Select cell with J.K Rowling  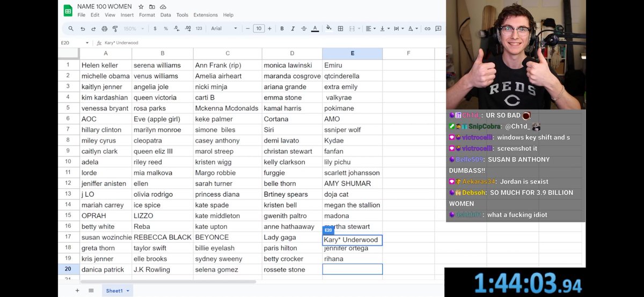coord(163,270)
